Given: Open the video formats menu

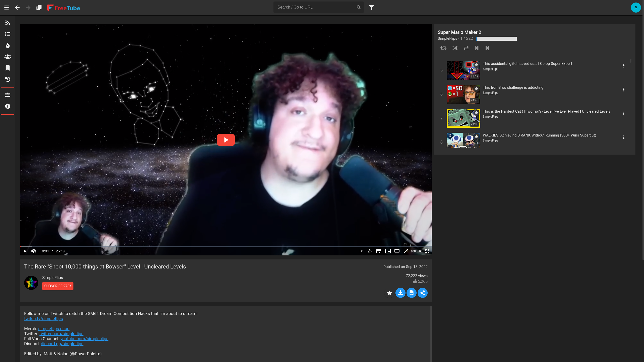Looking at the screenshot, I should pyautogui.click(x=412, y=293).
